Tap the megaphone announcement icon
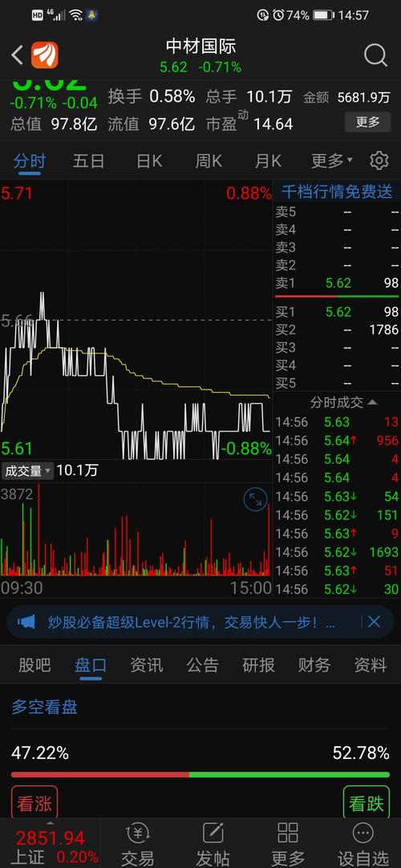The width and height of the screenshot is (401, 868). (x=26, y=622)
